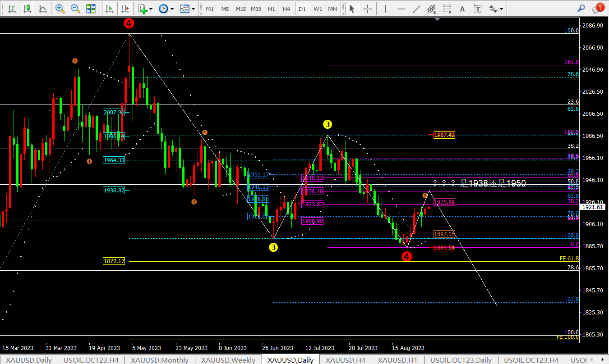Click the chart templates icon

pos(184,9)
